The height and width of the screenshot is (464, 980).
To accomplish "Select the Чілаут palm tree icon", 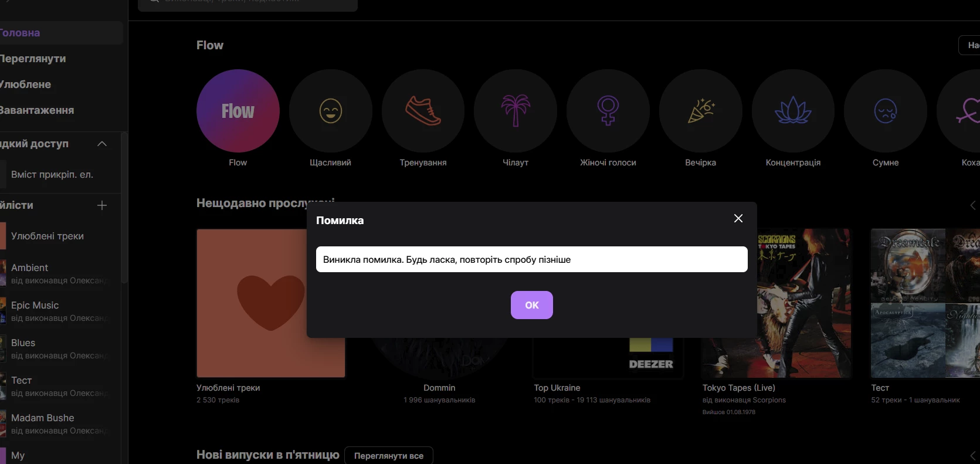I will pos(516,111).
